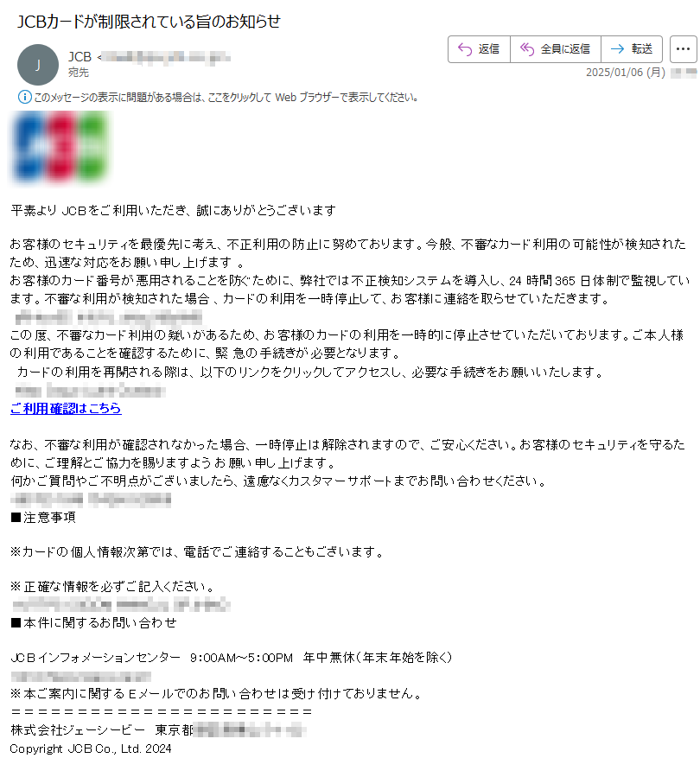Open the ご利用確認はこちら link
This screenshot has height=758, width=700.
[66, 409]
